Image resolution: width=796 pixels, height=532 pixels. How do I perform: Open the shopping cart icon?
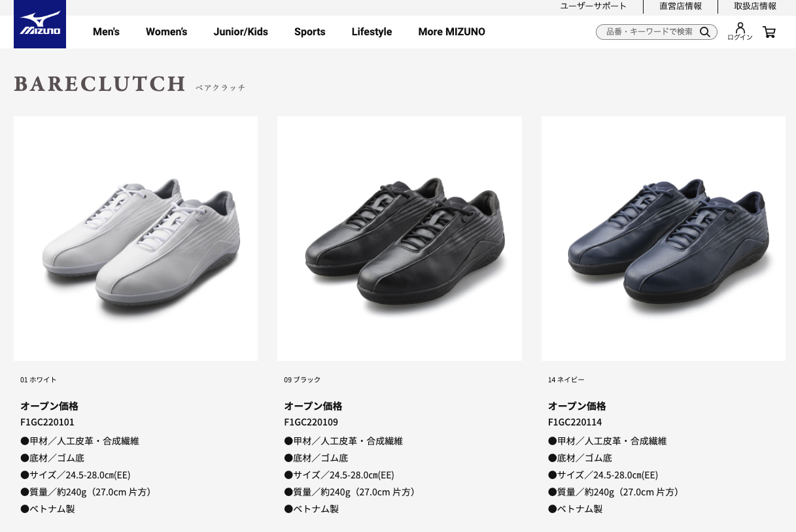(x=769, y=32)
